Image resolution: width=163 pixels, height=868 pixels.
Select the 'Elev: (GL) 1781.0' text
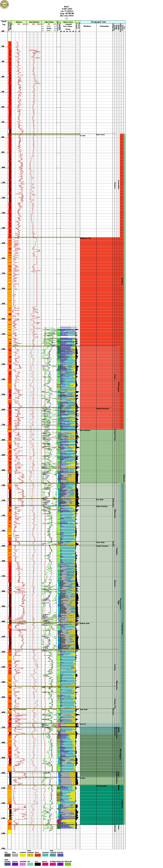(x=67, y=16)
